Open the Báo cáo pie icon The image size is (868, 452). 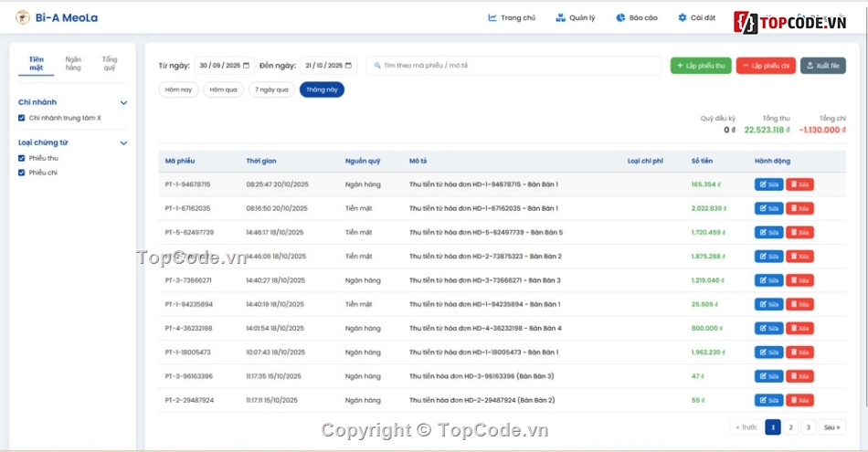[620, 17]
